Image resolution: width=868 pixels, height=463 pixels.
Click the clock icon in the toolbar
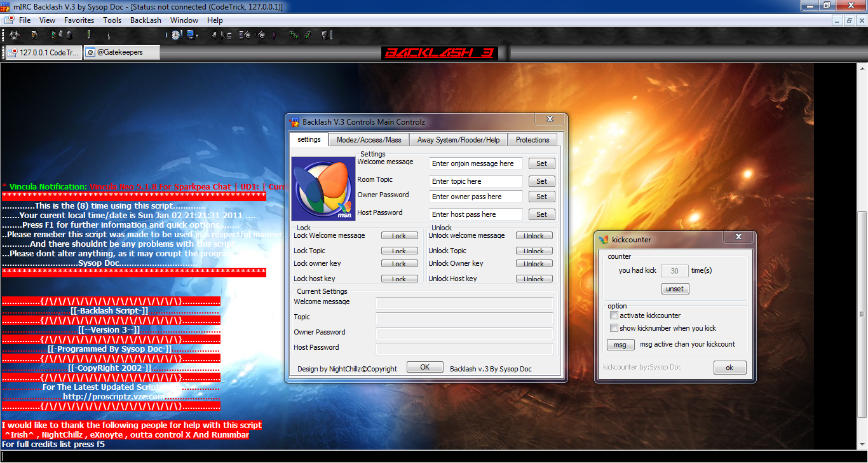point(175,35)
